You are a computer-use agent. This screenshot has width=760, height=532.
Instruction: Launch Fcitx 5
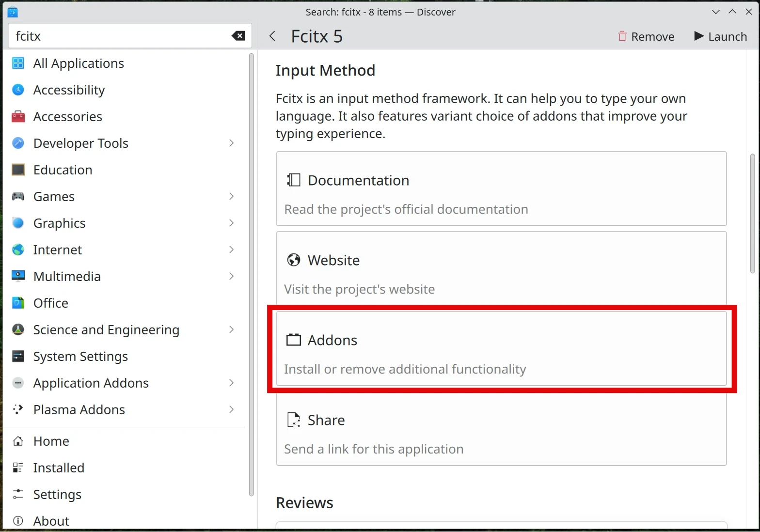point(720,36)
